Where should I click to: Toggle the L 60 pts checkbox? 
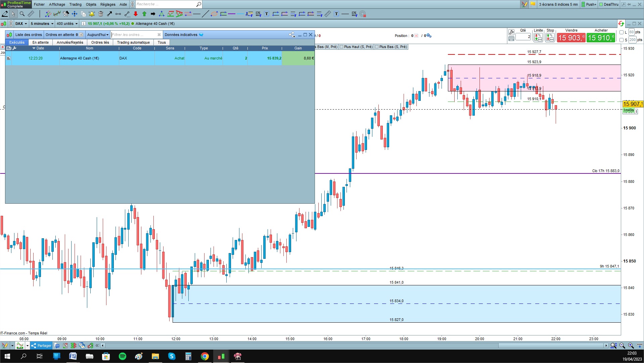click(622, 32)
